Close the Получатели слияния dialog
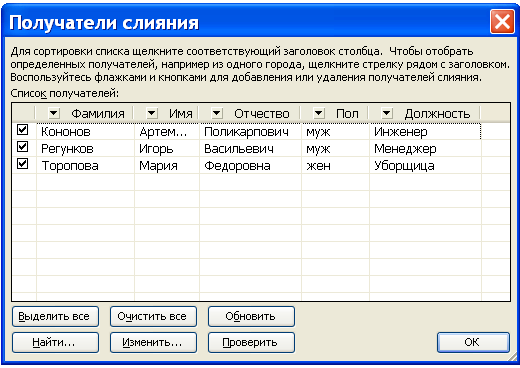This screenshot has width=520, height=368. point(502,22)
